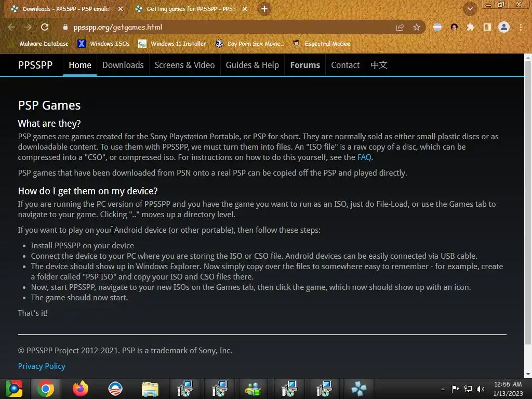Screen dimensions: 532x399
Task: Click the flag-colored extension icon
Action: pyautogui.click(x=437, y=27)
